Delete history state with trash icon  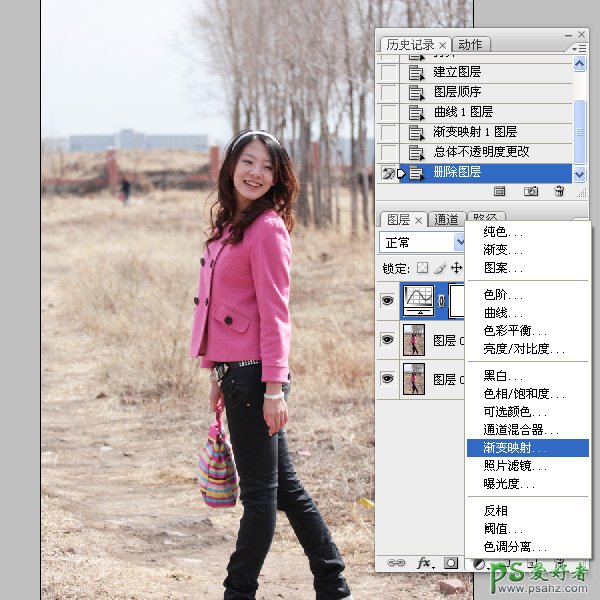tap(560, 190)
